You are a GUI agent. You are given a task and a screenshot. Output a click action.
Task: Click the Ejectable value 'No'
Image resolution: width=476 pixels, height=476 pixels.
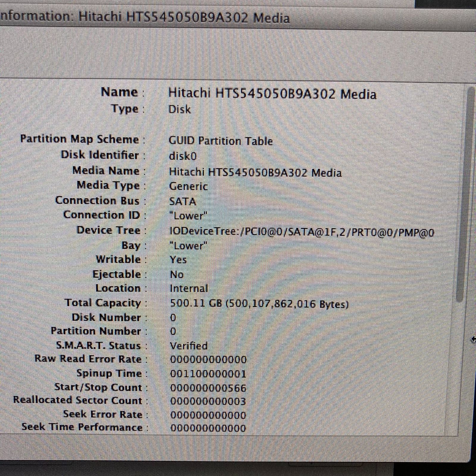(x=176, y=274)
